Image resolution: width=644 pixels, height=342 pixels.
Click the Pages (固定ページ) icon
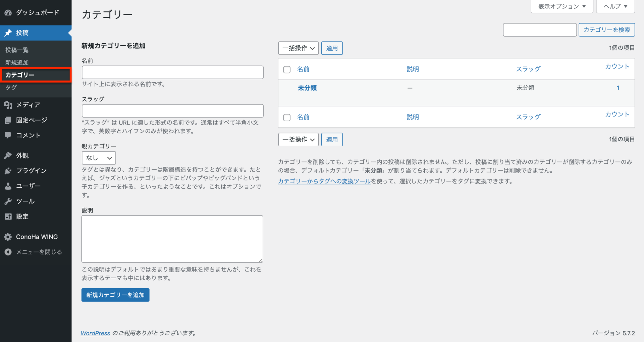pyautogui.click(x=8, y=120)
